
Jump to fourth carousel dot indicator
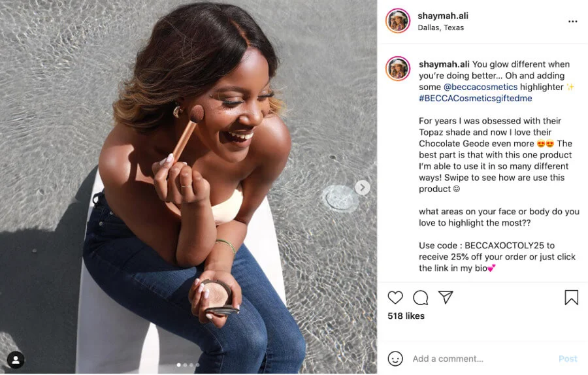click(199, 365)
